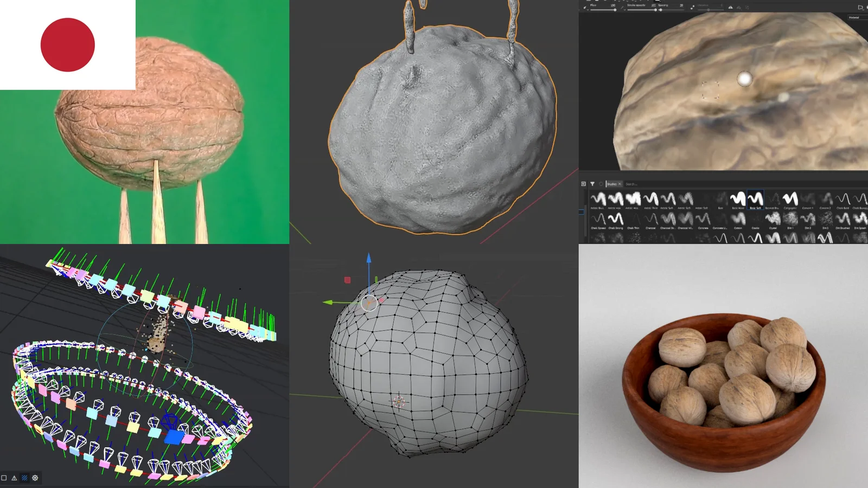Select the Calligraphic brush
The image size is (868, 488).
(x=790, y=200)
